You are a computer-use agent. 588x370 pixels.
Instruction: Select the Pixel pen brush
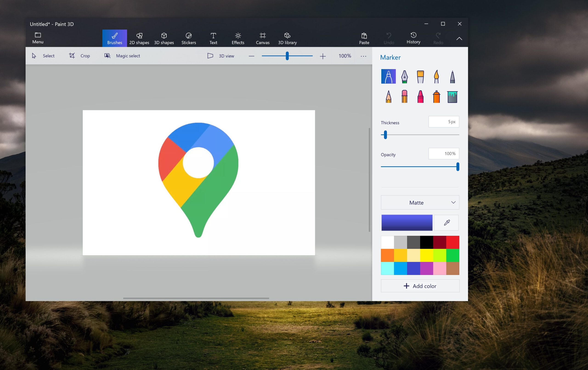click(x=452, y=76)
